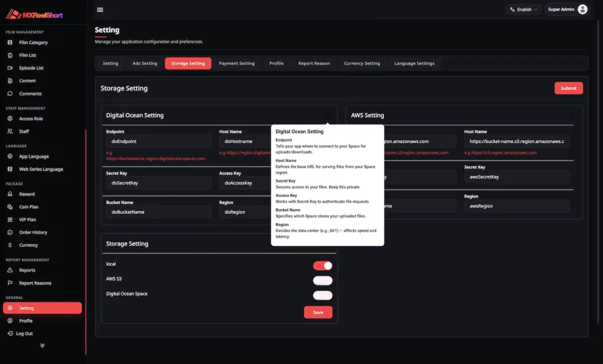Image resolution: width=603 pixels, height=364 pixels.
Task: Click the doRegion input field
Action: [245, 212]
